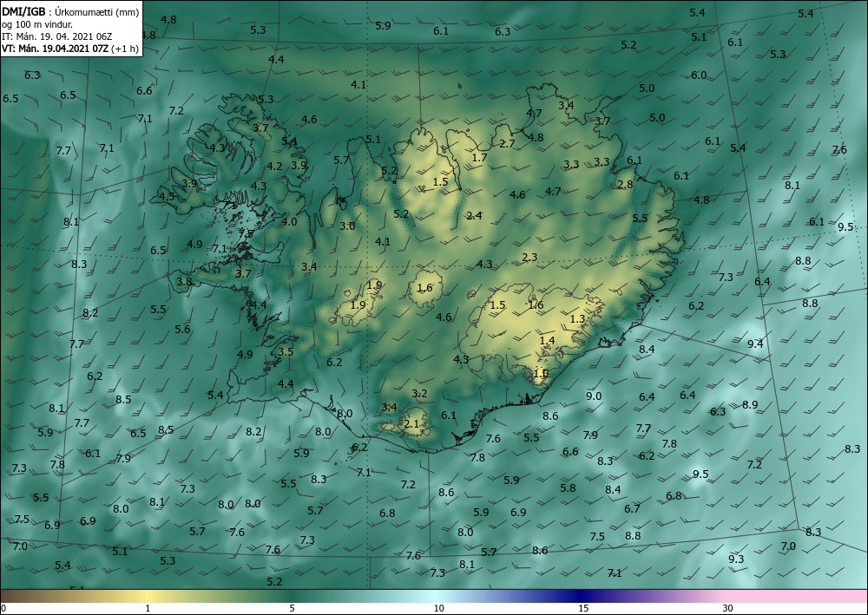Click the 4.5 value on the map
This screenshot has width=868, height=615.
tap(167, 196)
